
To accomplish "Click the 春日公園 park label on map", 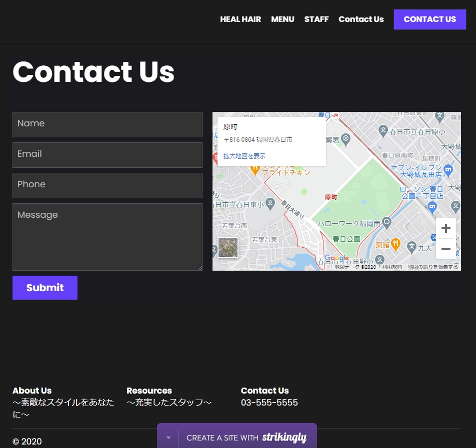I will pos(346,239).
